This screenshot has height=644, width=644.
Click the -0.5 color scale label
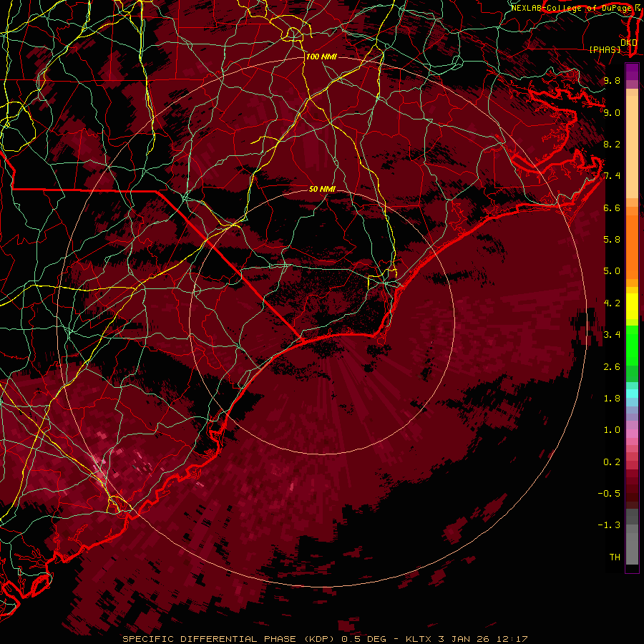609,494
